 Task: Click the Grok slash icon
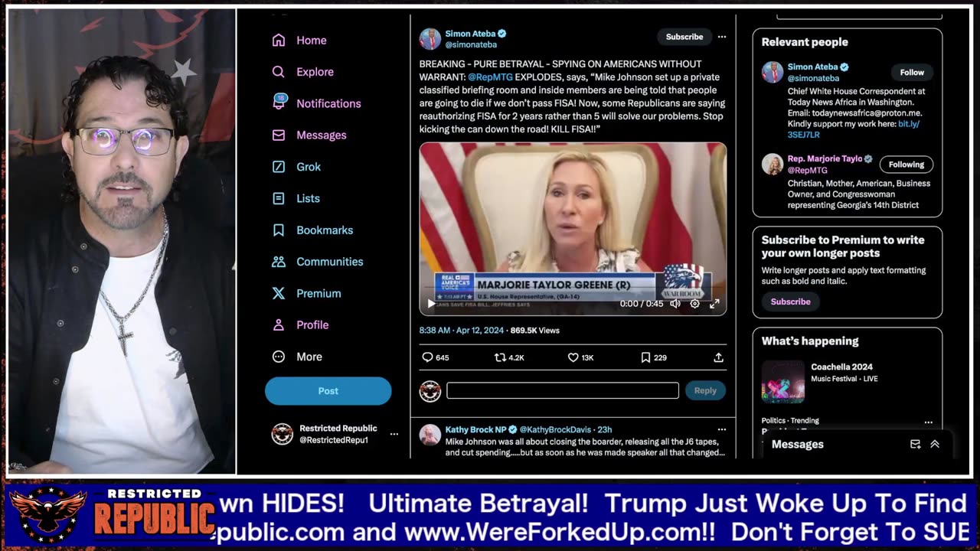pyautogui.click(x=279, y=167)
